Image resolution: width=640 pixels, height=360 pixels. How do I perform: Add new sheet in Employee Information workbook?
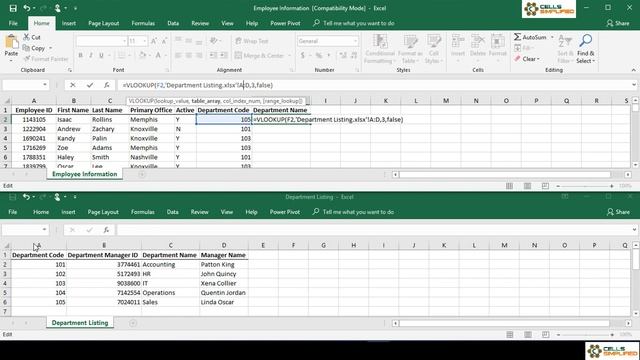[x=142, y=174]
